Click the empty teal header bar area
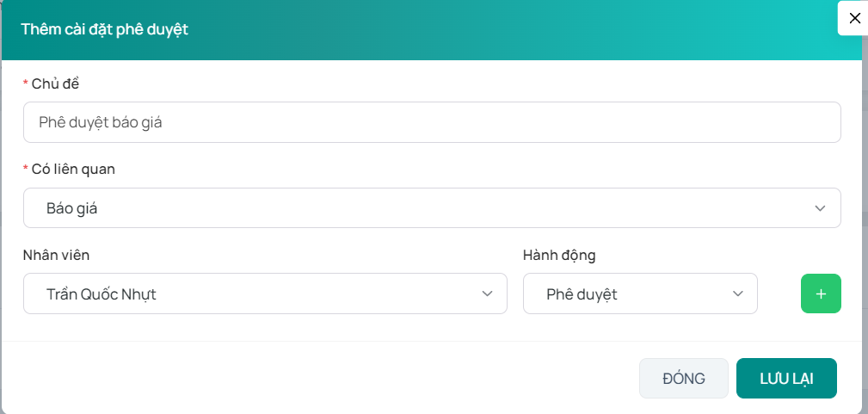The height and width of the screenshot is (414, 868). 516,29
